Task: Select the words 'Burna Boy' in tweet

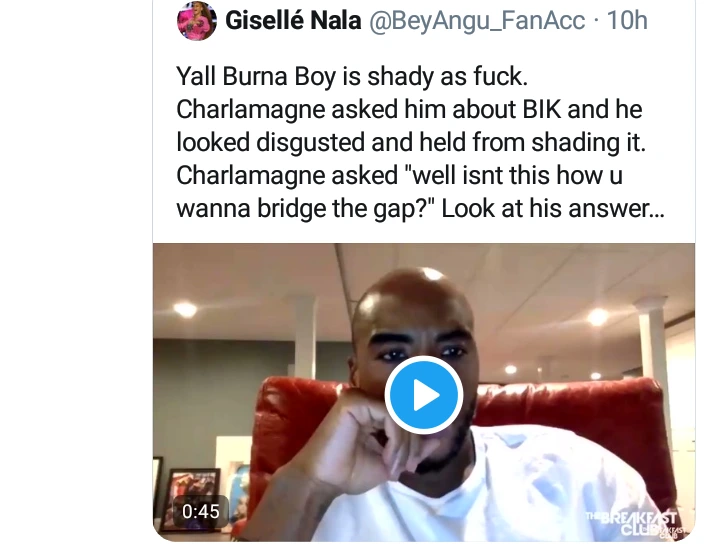Action: pyautogui.click(x=279, y=76)
